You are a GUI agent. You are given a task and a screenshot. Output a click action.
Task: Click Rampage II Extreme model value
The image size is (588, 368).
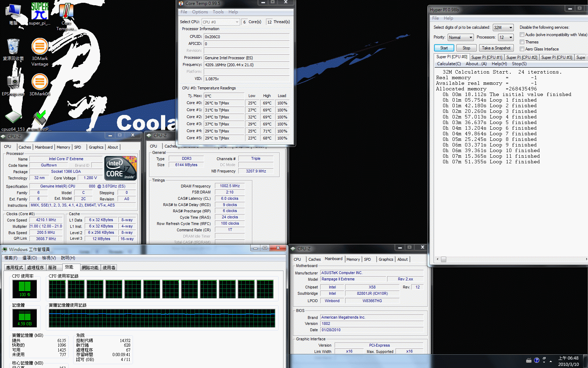[353, 279]
